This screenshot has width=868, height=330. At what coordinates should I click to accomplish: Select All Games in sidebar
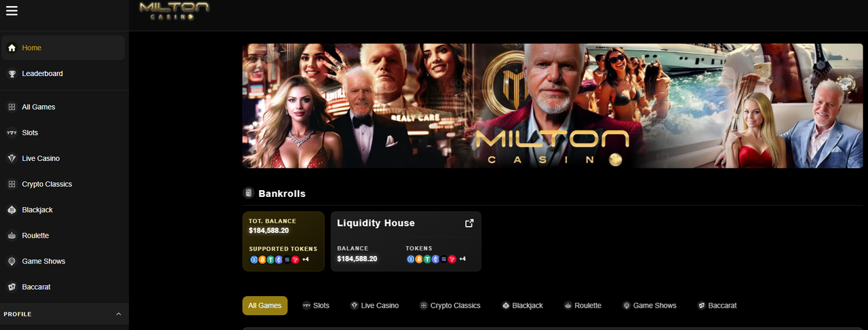[x=63, y=107]
